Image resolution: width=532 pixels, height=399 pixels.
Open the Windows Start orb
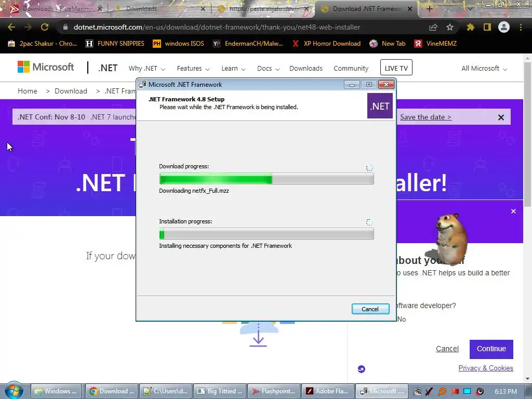point(14,390)
